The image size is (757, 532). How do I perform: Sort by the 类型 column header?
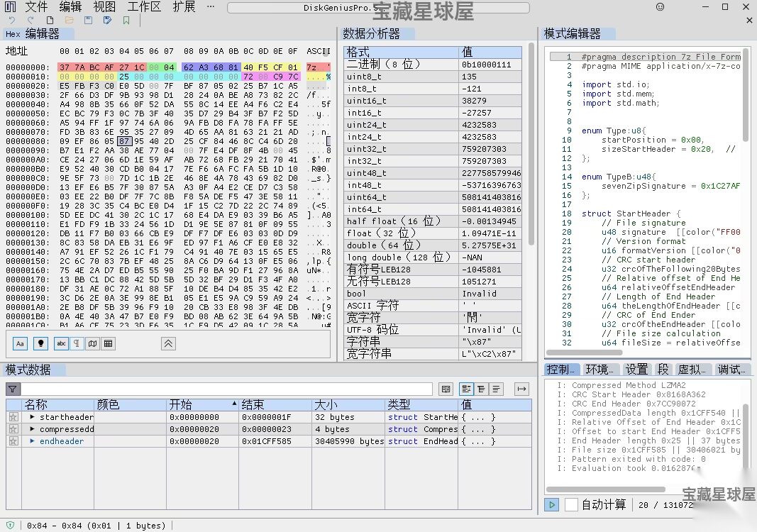click(422, 404)
